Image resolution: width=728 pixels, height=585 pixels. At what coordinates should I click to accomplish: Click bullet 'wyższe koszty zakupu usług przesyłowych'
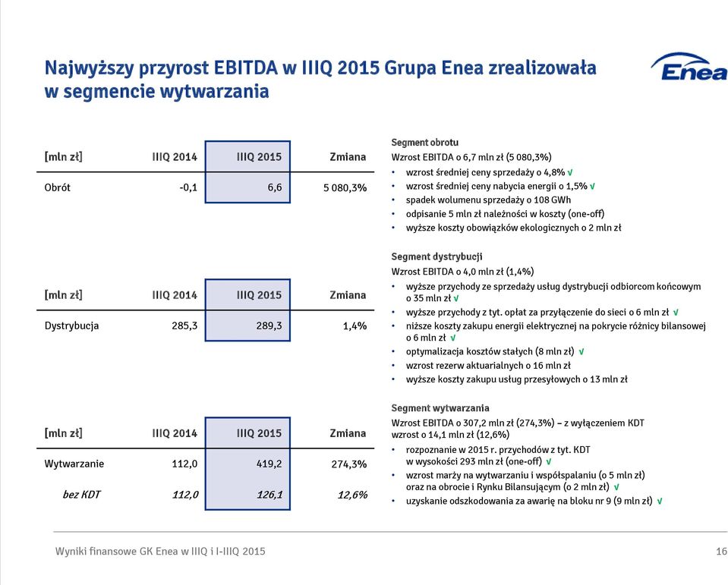pyautogui.click(x=516, y=379)
